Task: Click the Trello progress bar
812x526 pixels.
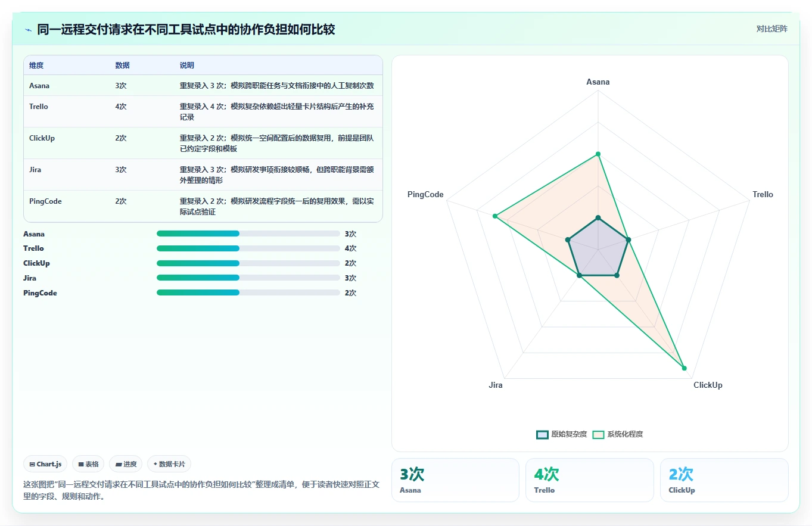Action: coord(248,248)
